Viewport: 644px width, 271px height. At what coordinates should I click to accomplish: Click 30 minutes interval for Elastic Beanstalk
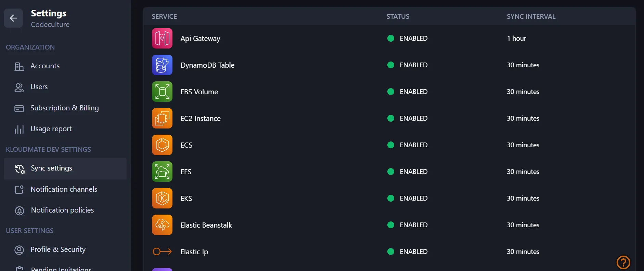pyautogui.click(x=523, y=225)
